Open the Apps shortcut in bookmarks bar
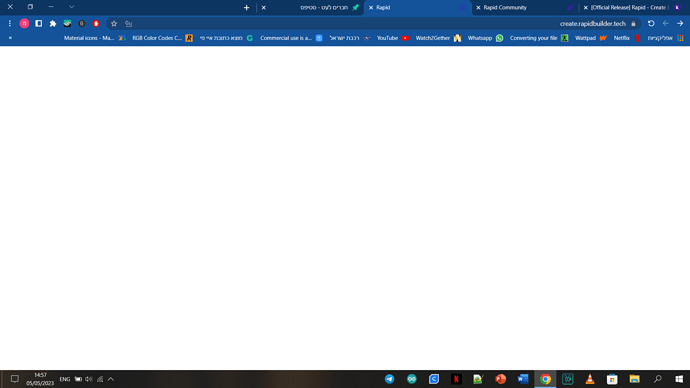 (x=665, y=38)
